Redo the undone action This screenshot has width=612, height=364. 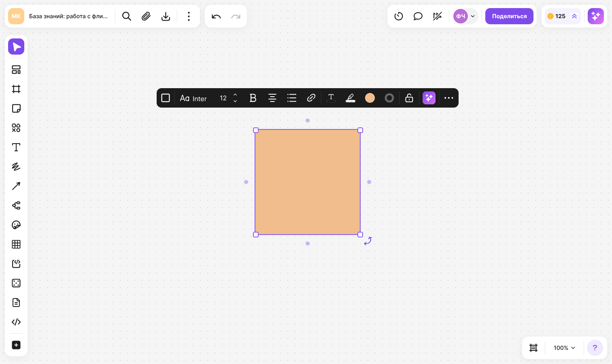click(236, 16)
